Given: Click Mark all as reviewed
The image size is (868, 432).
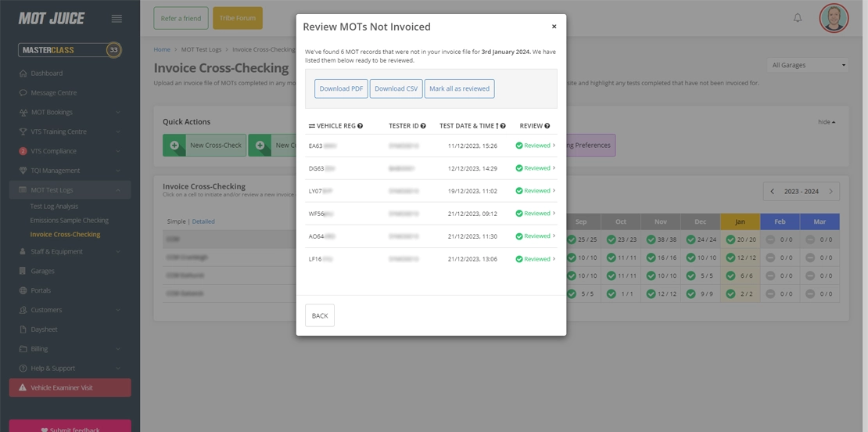Looking at the screenshot, I should (x=460, y=88).
